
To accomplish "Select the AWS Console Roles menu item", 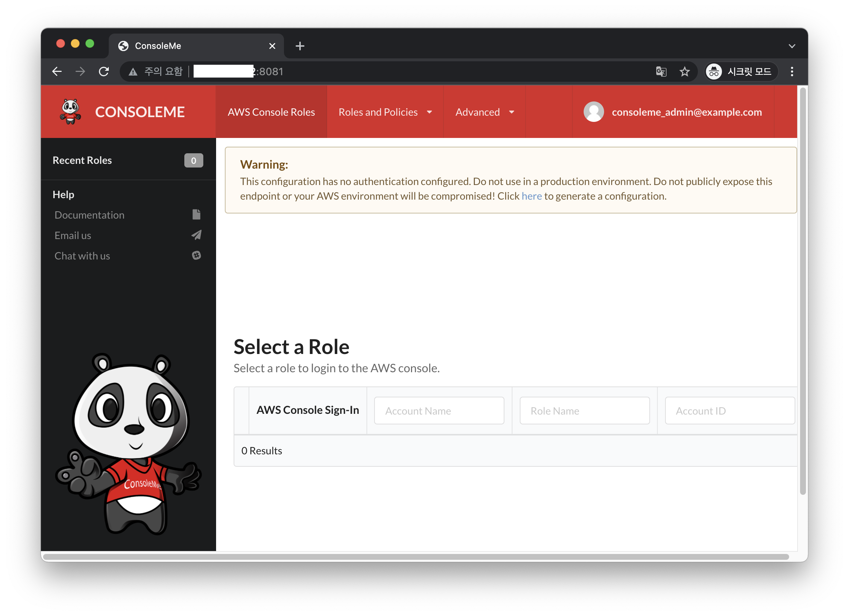I will (x=271, y=112).
